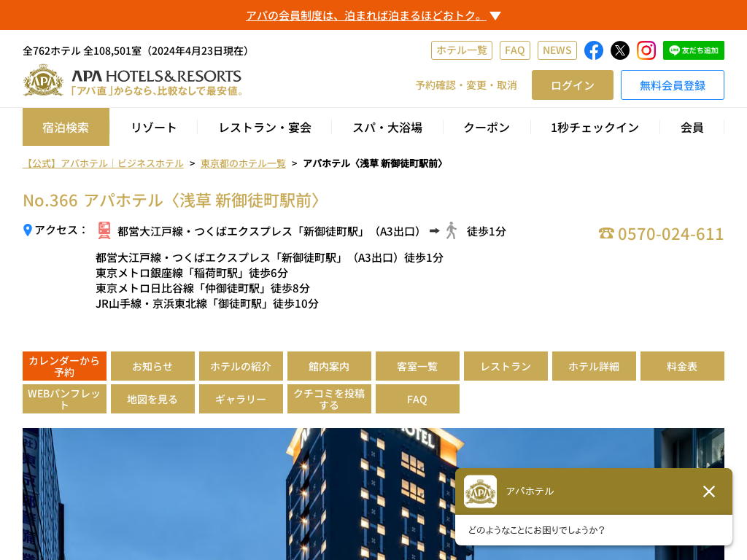The height and width of the screenshot is (560, 747).
Task: Click the 地図を見る button
Action: point(152,399)
